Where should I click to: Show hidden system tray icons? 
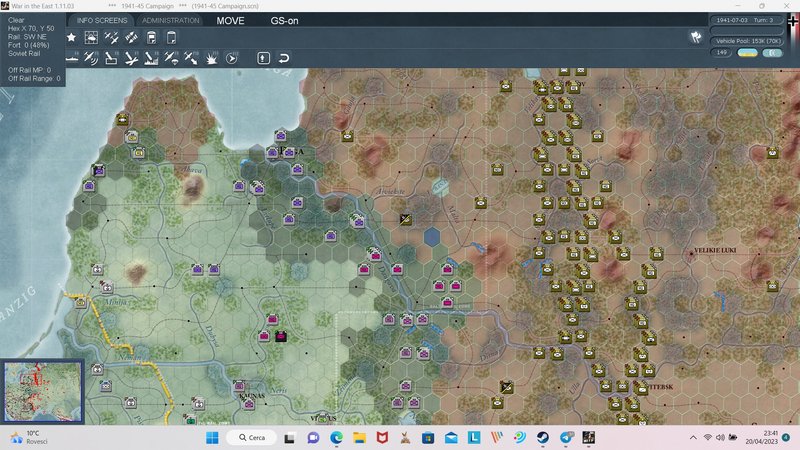(693, 437)
